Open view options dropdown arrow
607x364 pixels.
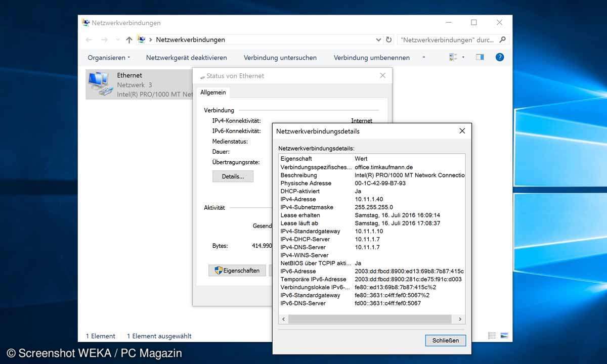click(x=463, y=58)
